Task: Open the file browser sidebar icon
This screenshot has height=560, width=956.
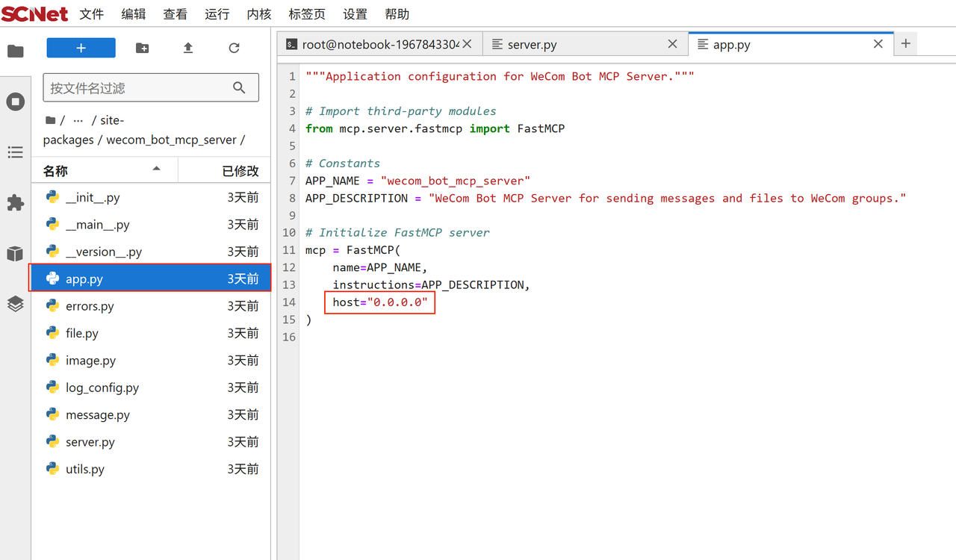Action: 16,51
